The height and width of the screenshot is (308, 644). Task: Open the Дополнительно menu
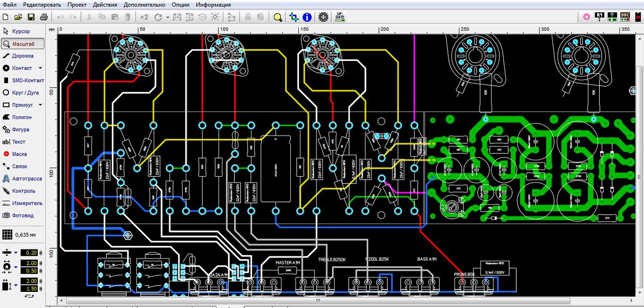(143, 5)
